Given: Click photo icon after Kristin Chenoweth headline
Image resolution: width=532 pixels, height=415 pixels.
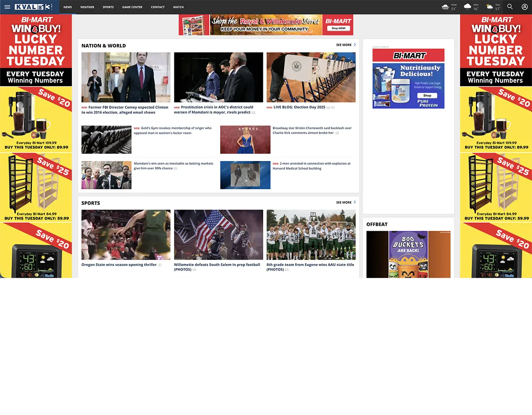Looking at the screenshot, I should (337, 133).
